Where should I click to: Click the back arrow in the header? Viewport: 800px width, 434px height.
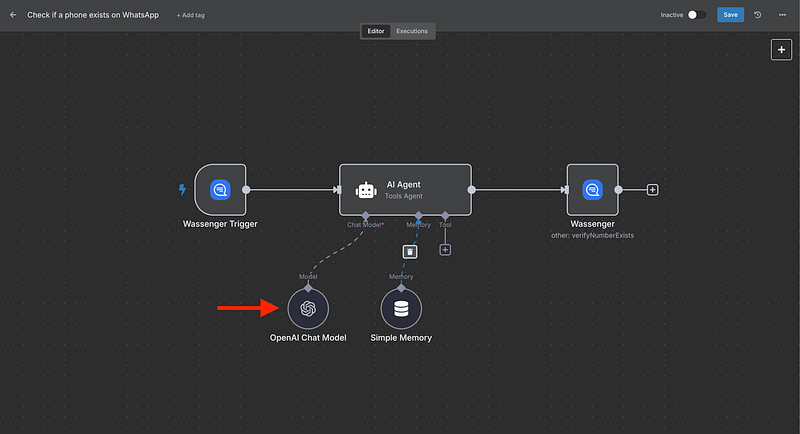[13, 15]
